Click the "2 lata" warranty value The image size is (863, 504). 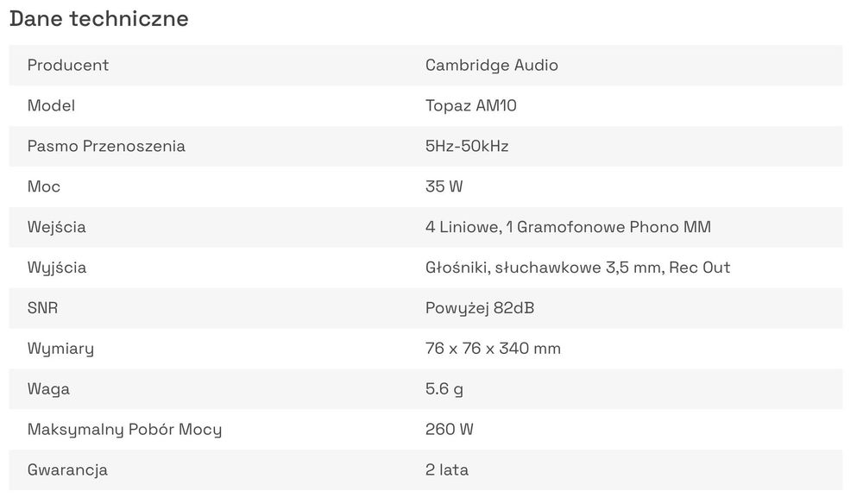[x=446, y=470]
